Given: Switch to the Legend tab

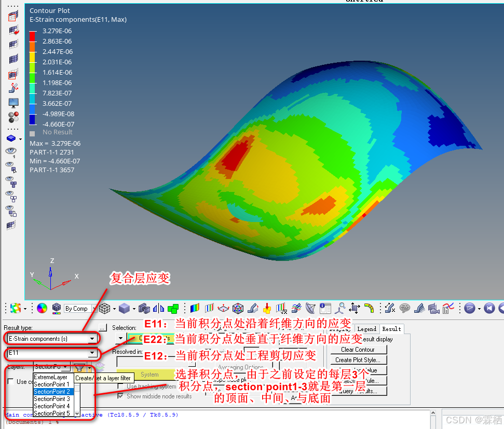Looking at the screenshot, I should click(367, 329).
